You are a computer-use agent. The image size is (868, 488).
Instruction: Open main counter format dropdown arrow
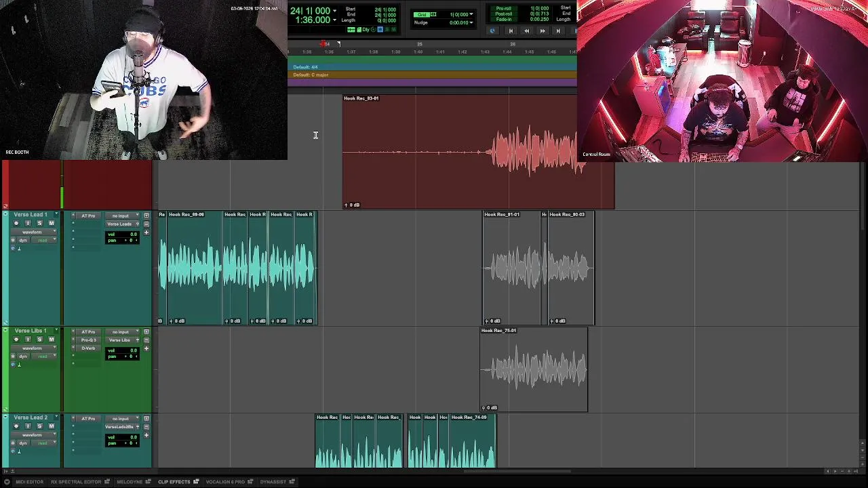point(334,11)
